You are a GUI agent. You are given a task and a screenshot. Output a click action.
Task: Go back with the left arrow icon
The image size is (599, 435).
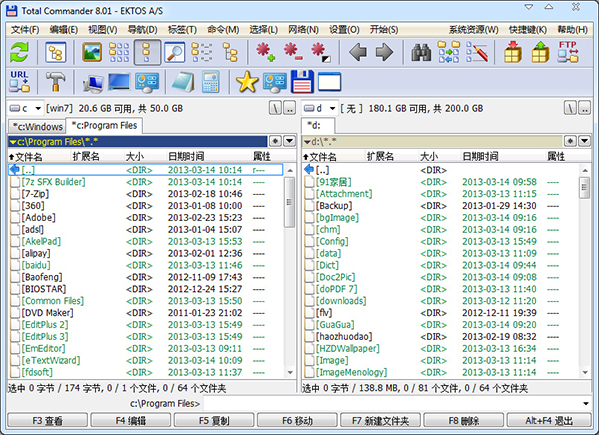coord(358,52)
